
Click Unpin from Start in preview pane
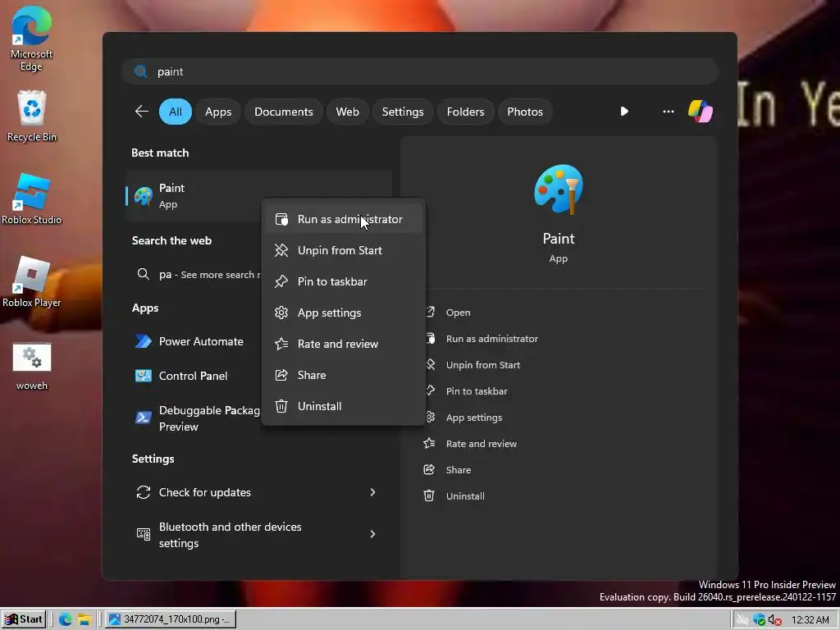pos(482,365)
